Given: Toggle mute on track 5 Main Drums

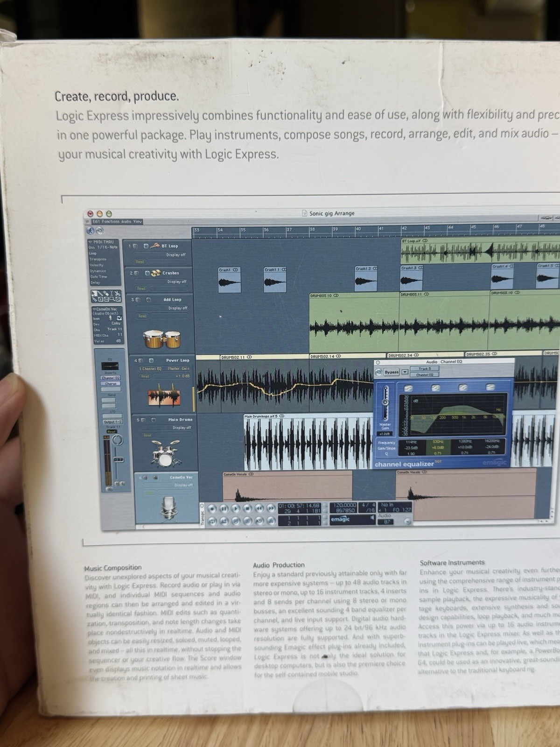Looking at the screenshot, I should click(x=143, y=420).
